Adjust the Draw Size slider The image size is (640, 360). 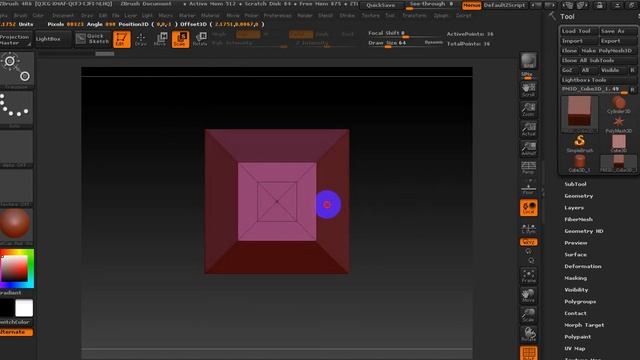(x=405, y=43)
